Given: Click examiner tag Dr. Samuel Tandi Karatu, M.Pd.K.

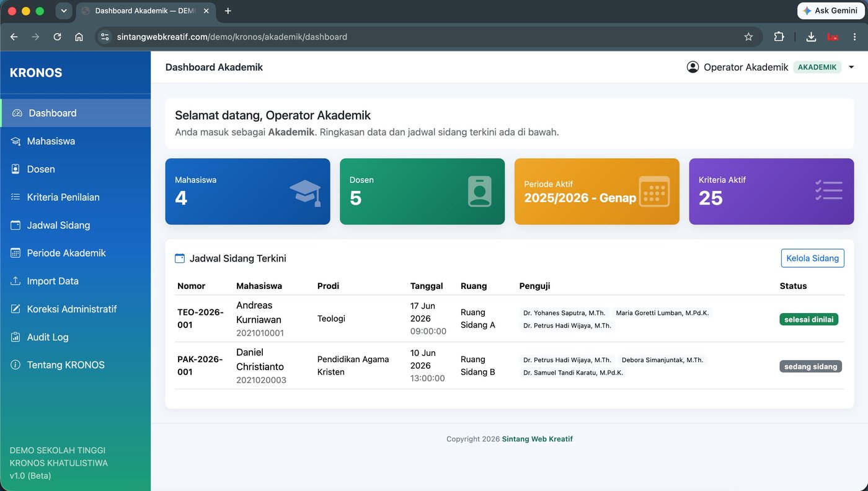Looking at the screenshot, I should click(573, 373).
